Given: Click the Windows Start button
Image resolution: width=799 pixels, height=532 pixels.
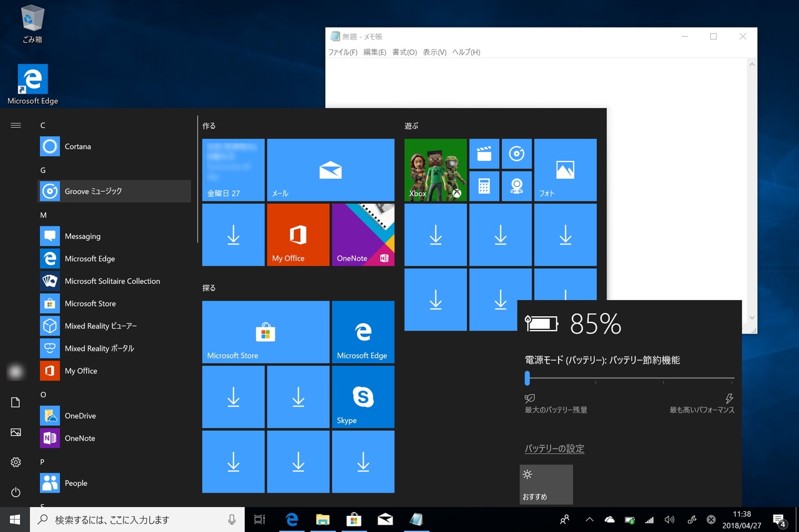Looking at the screenshot, I should point(15,520).
